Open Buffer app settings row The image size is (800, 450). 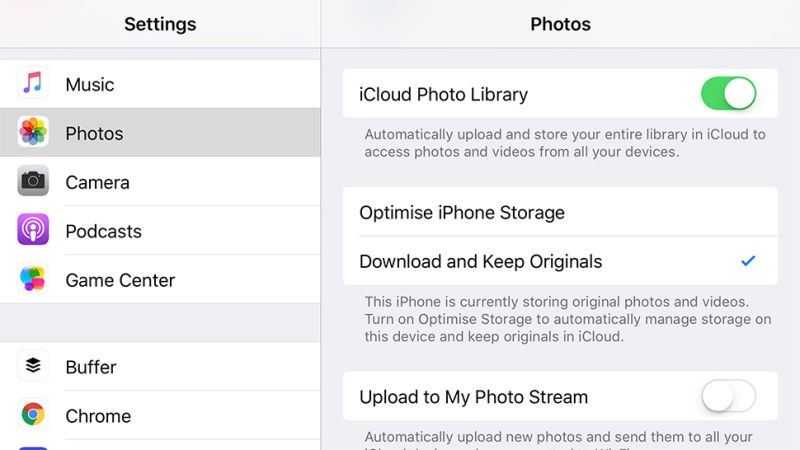92,367
